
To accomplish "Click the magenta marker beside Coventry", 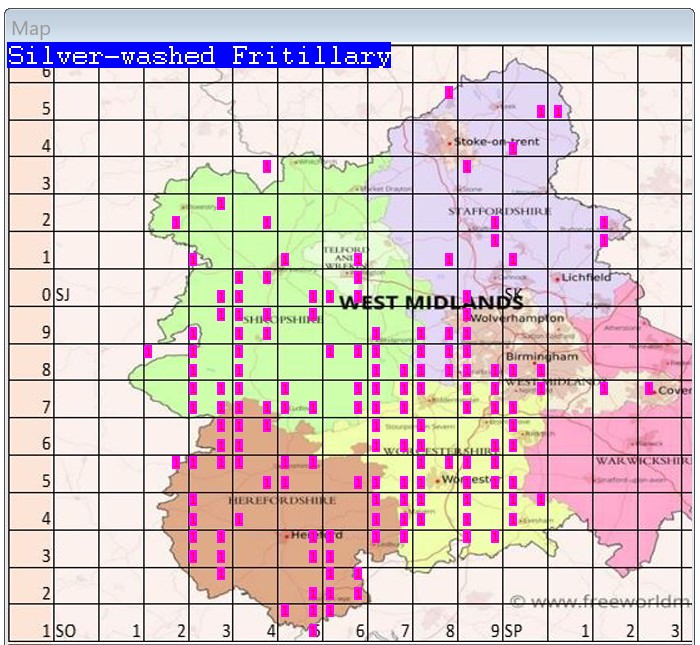I will [x=648, y=388].
